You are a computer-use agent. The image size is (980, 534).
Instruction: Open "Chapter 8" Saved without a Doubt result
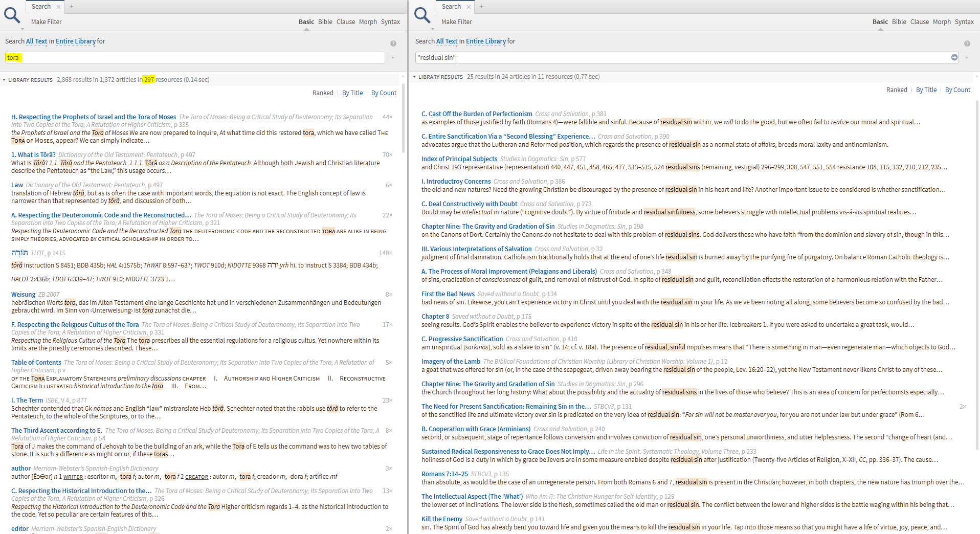point(435,317)
